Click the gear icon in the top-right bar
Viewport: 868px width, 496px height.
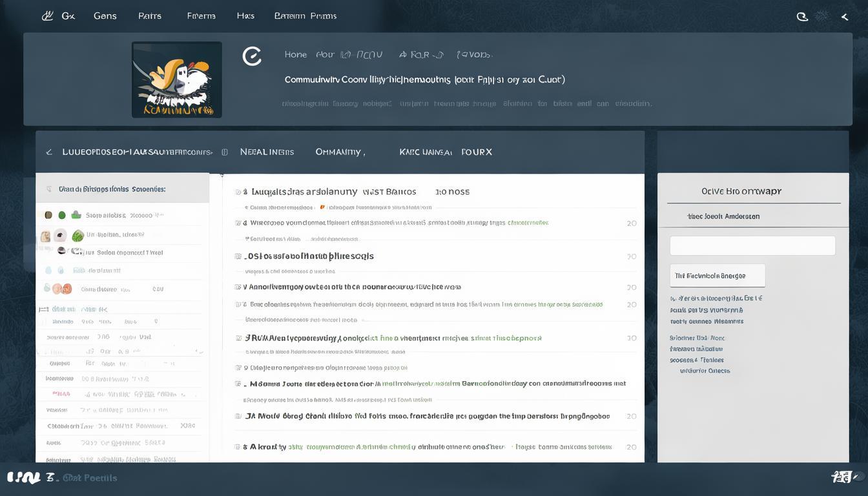point(822,16)
